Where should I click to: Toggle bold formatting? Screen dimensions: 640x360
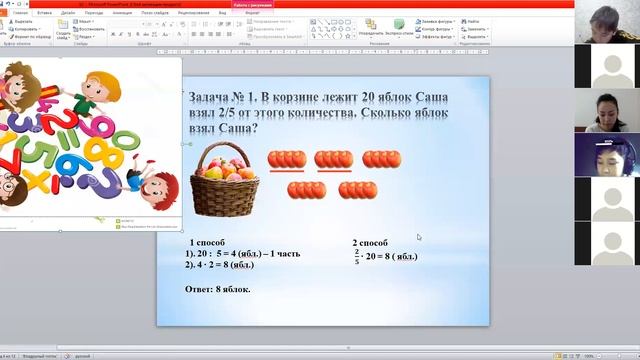pyautogui.click(x=113, y=35)
